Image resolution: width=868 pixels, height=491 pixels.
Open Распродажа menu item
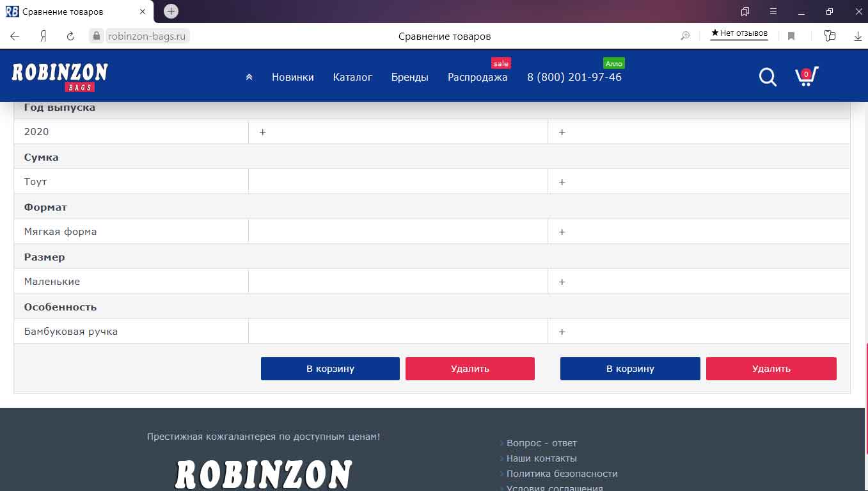point(478,77)
